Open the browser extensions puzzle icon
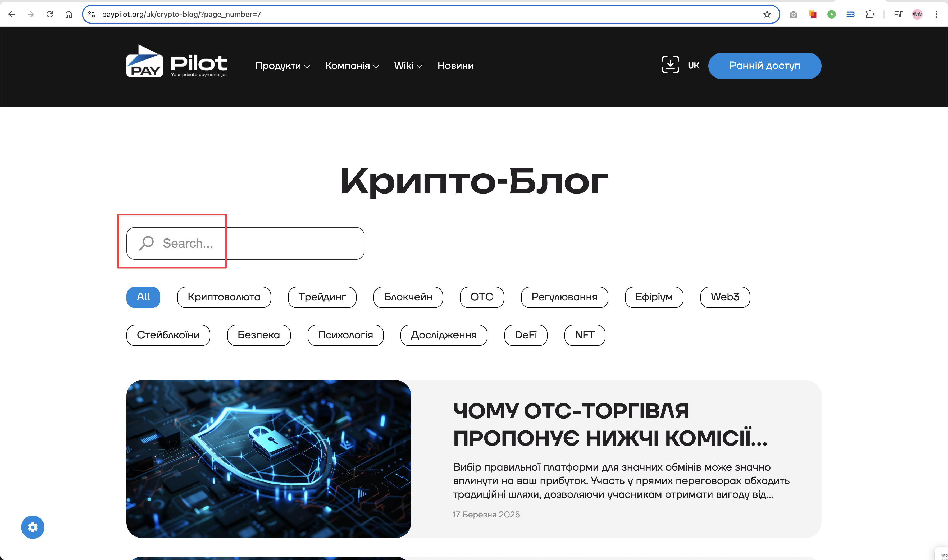This screenshot has height=560, width=948. 869,14
